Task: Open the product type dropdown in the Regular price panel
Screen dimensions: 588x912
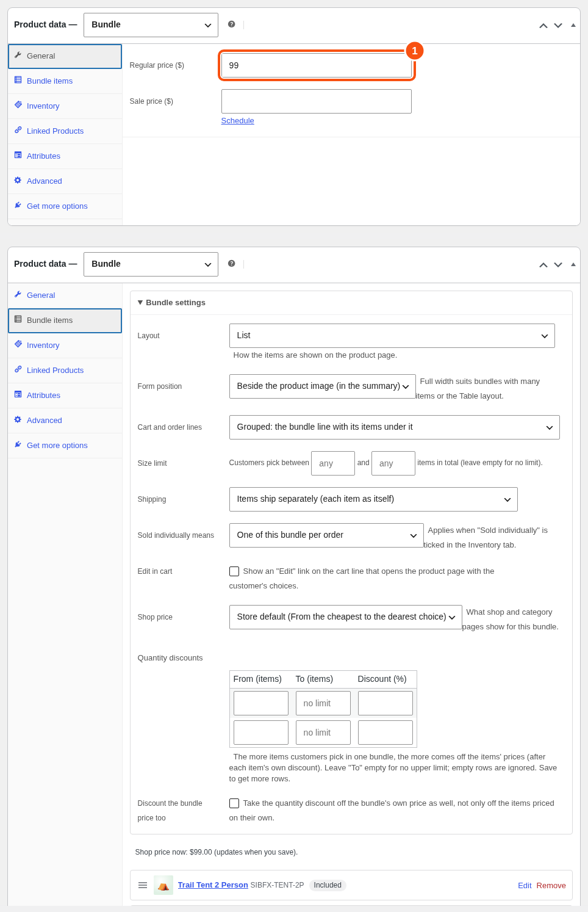Action: click(x=151, y=25)
